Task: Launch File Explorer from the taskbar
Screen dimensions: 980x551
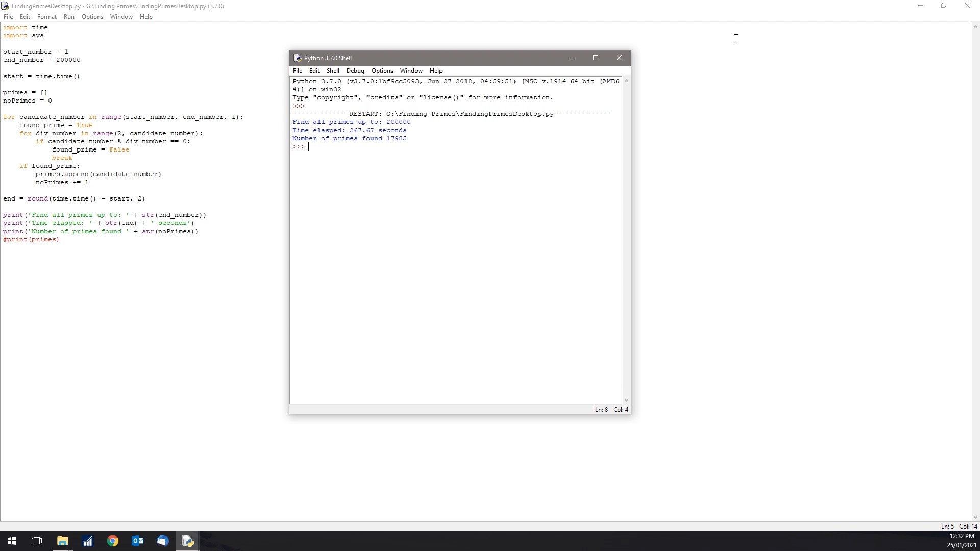Action: [x=62, y=541]
